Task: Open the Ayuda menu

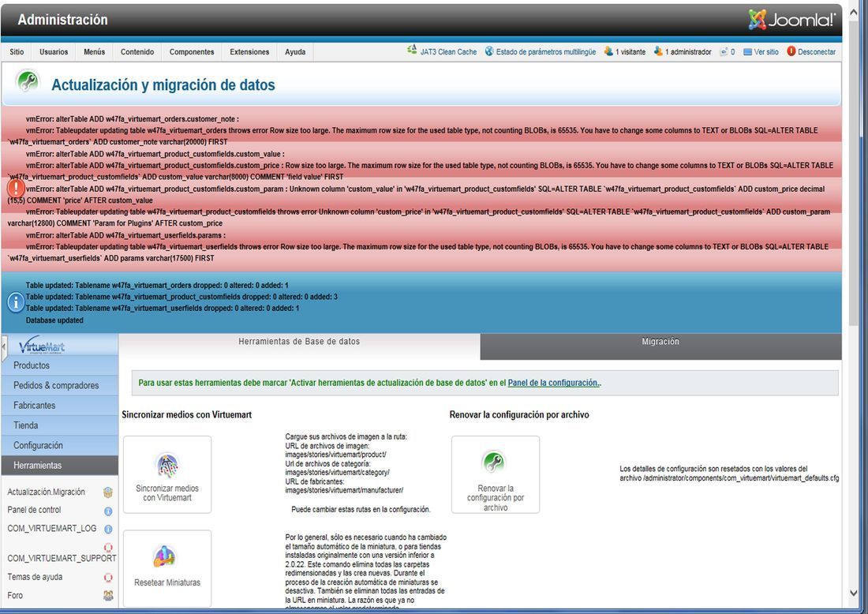Action: point(295,52)
